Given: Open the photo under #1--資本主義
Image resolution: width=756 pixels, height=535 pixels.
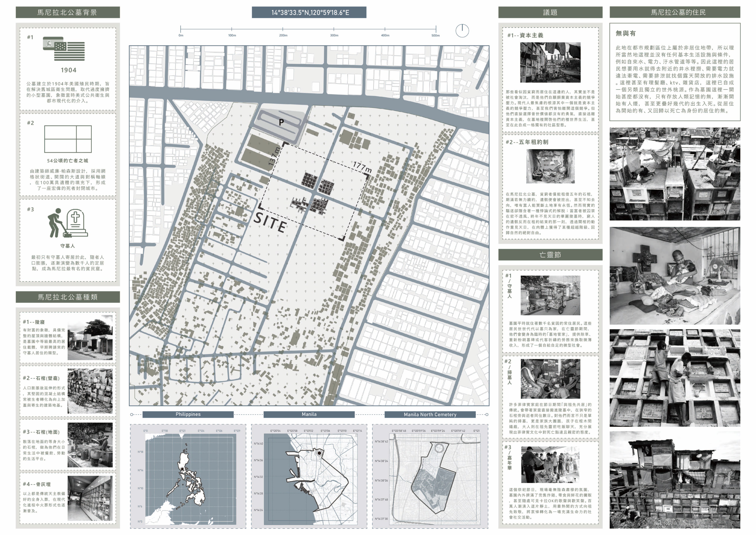Looking at the screenshot, I should (550, 63).
